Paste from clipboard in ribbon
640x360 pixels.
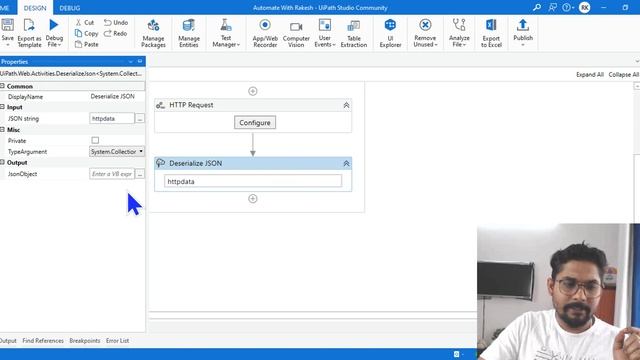87,44
